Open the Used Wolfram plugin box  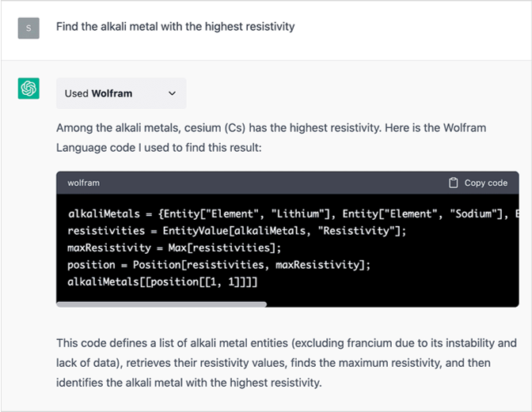click(121, 93)
